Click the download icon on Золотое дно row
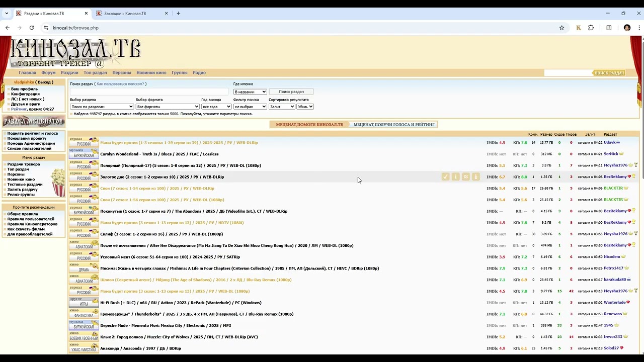The height and width of the screenshot is (362, 644). [476, 177]
